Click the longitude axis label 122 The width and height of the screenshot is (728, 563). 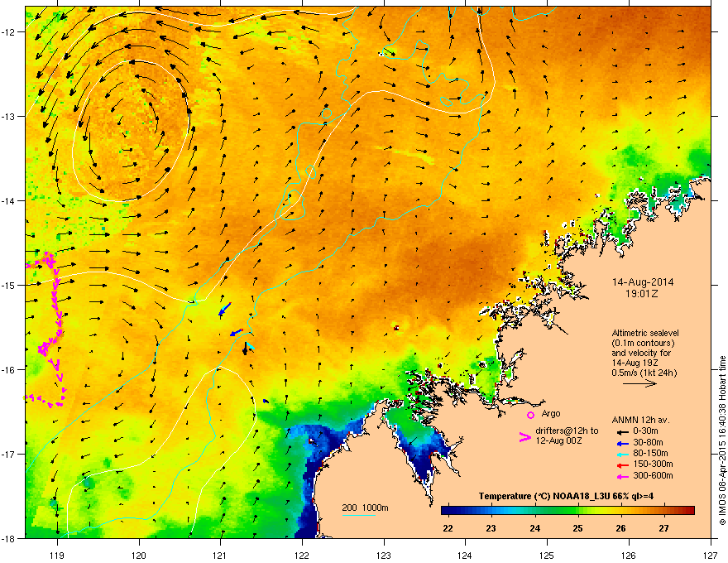[x=302, y=555]
